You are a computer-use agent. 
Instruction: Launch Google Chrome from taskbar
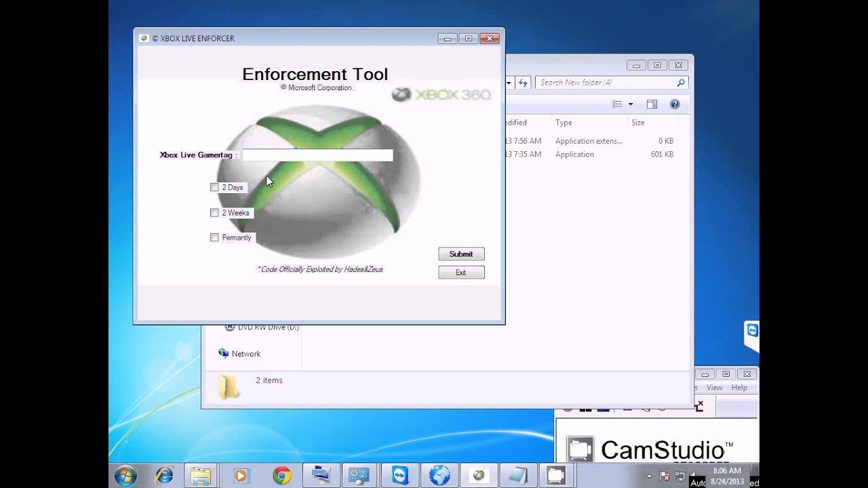282,476
